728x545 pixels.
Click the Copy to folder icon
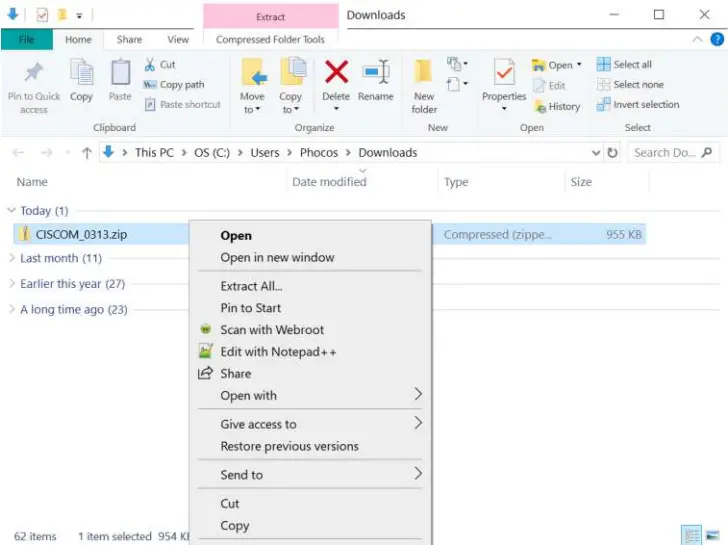(x=293, y=71)
